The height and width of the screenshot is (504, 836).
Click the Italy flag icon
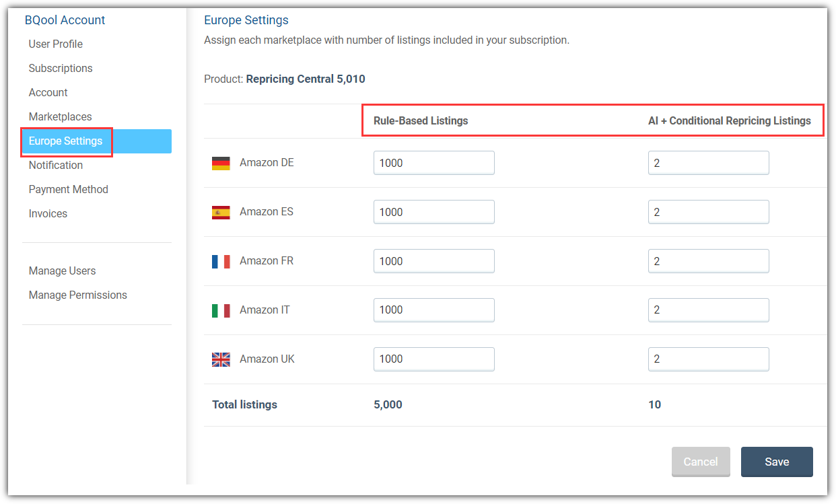[221, 310]
